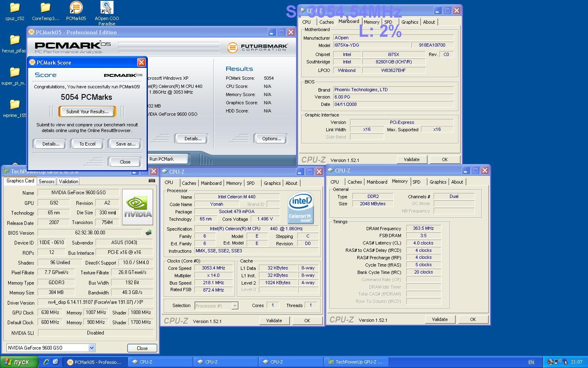Screen dimensions: 588x368
Task: Click OK in CPU-Z memory window
Action: [x=473, y=319]
